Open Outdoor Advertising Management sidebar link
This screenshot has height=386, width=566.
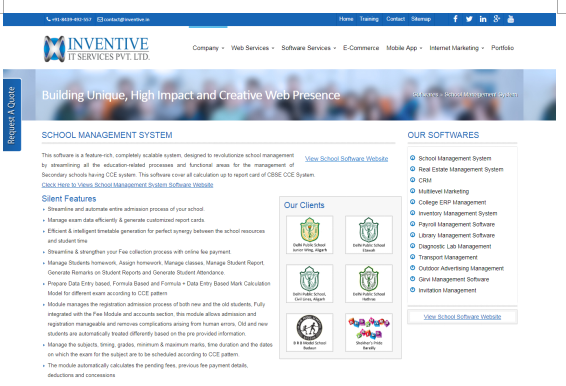[x=461, y=268]
